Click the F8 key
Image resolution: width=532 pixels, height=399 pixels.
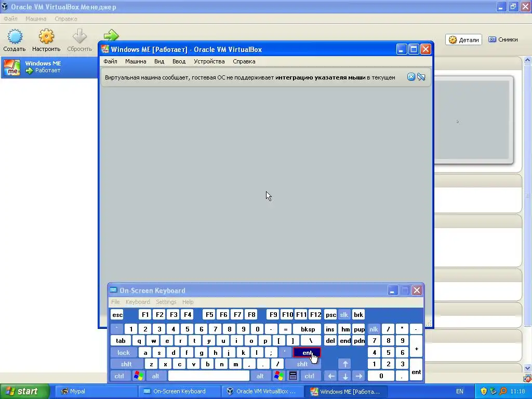tap(251, 315)
